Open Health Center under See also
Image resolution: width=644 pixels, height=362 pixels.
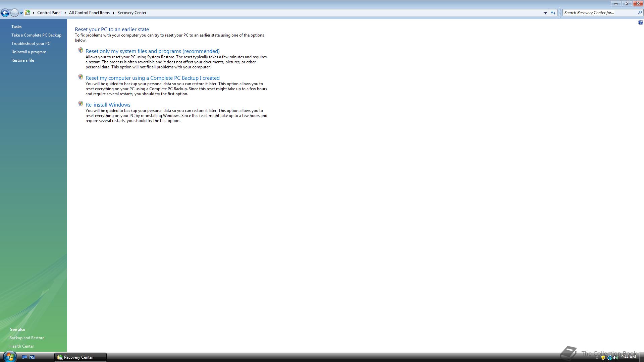coord(21,346)
